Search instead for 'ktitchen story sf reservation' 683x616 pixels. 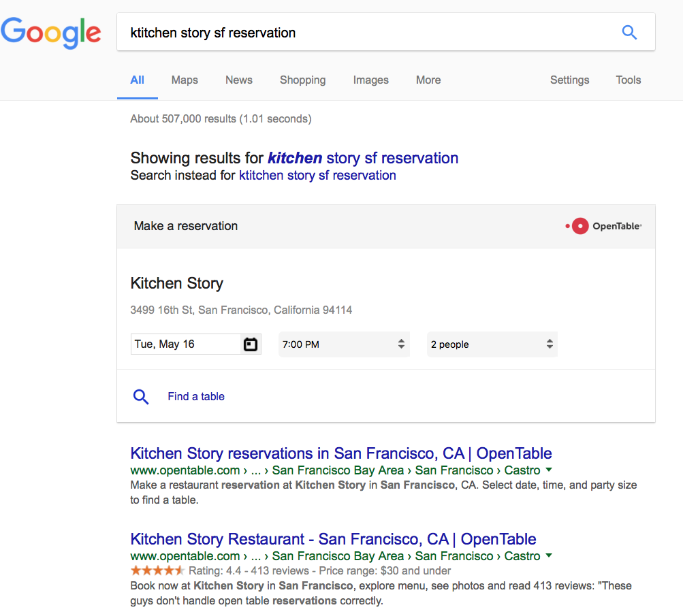(317, 176)
